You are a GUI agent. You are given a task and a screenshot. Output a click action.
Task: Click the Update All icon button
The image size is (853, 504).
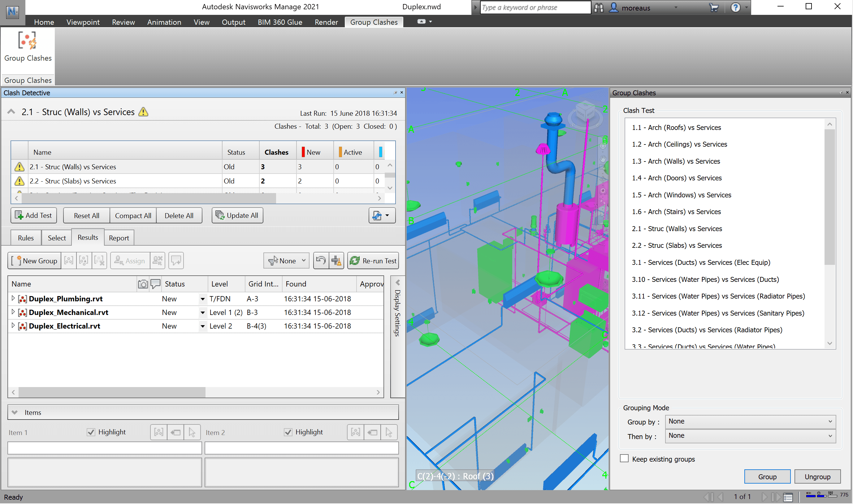(x=237, y=216)
